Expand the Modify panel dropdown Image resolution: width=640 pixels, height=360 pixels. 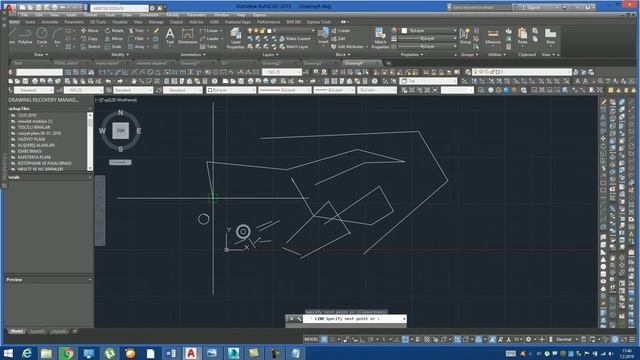coord(120,54)
